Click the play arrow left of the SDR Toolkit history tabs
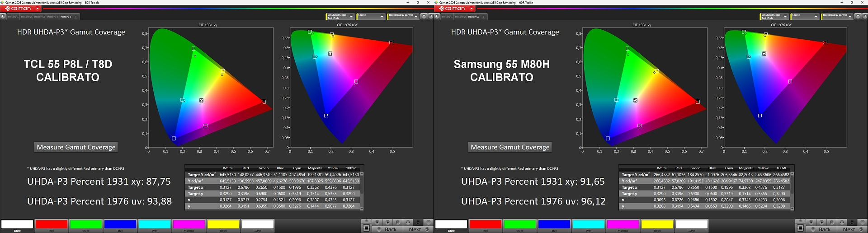868x233 pixels. pos(3,16)
